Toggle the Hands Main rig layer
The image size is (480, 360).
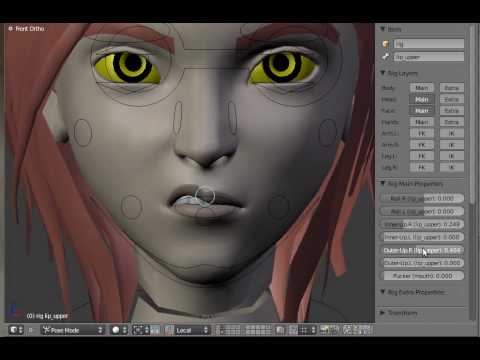tap(422, 122)
